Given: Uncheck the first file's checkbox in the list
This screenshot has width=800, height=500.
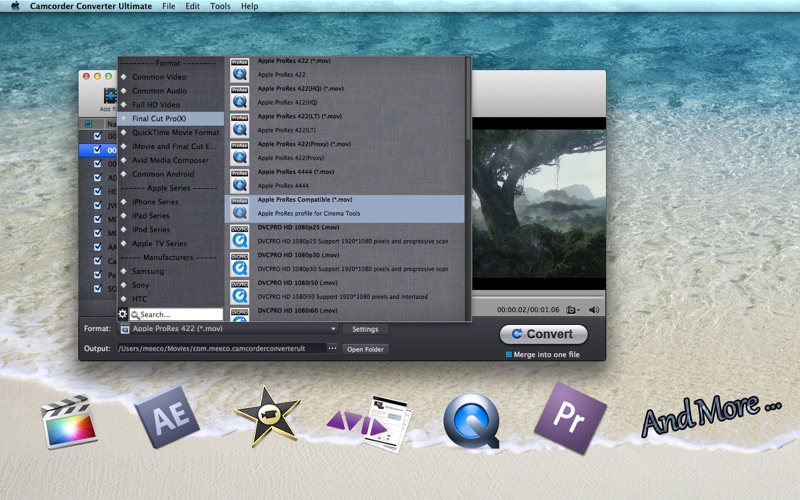Looking at the screenshot, I should (x=97, y=136).
